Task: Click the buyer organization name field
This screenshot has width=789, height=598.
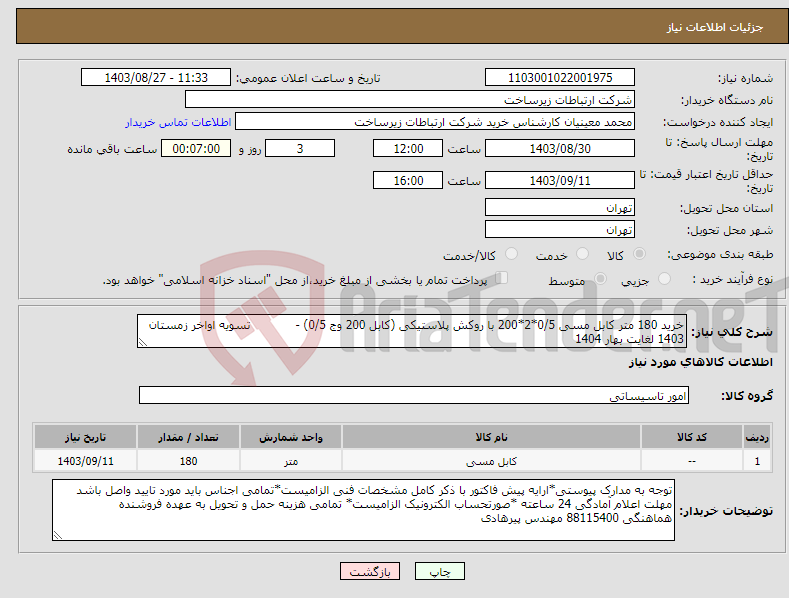Action: tap(410, 99)
